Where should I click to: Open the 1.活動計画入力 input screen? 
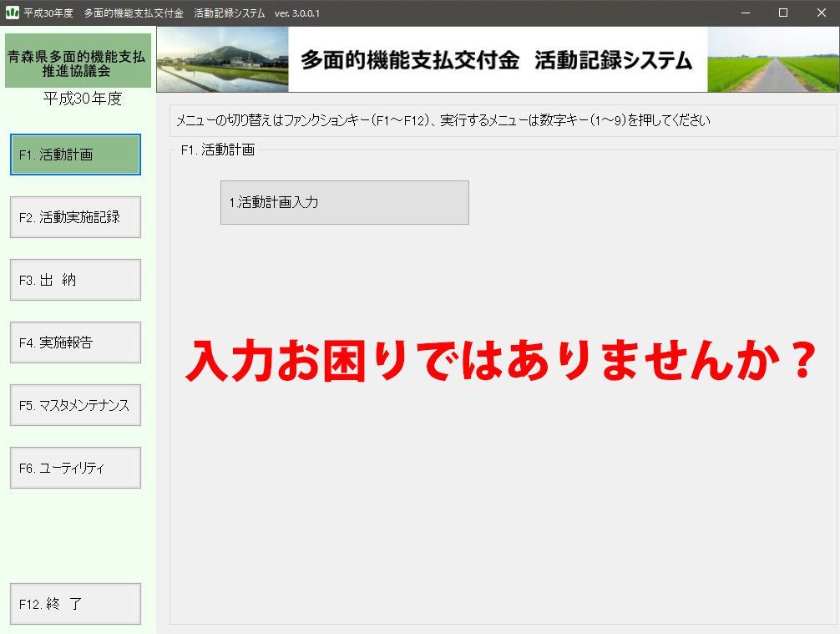coord(344,202)
